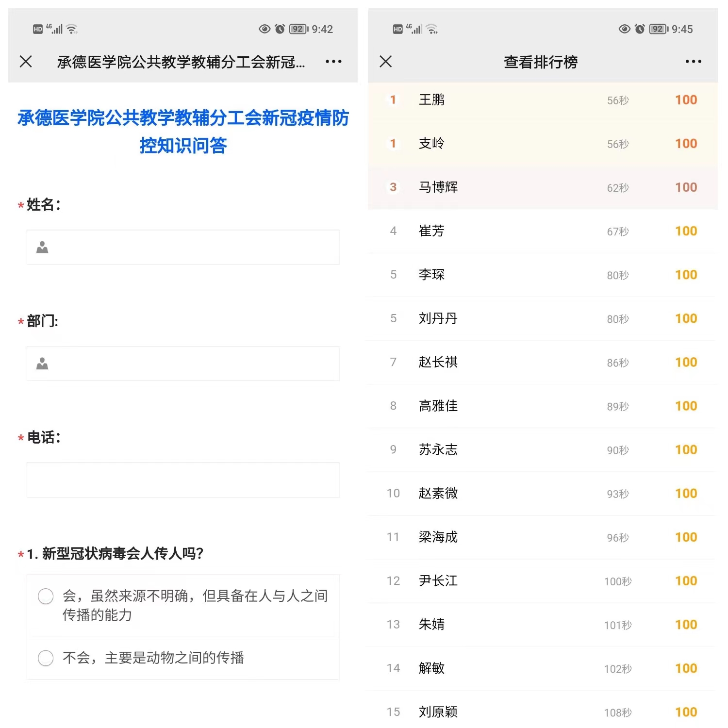Open three-dot menu on leaderboard page
Image resolution: width=728 pixels, height=728 pixels.
(693, 62)
